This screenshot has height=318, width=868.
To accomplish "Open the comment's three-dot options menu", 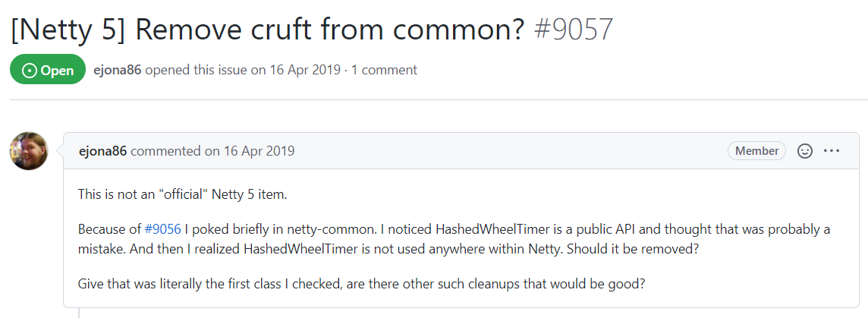I will (x=832, y=151).
